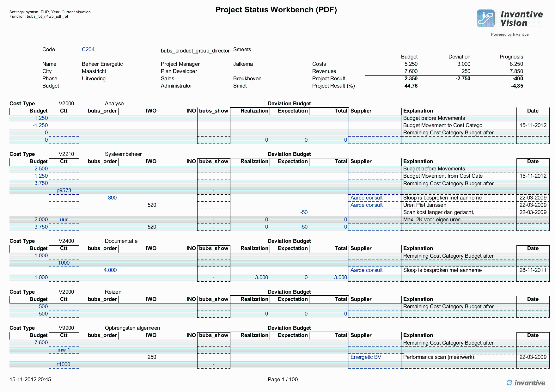Click the Deviation Budget header in Systeembeheer
Image resolution: width=555 pixels, height=392 pixels.
click(289, 154)
